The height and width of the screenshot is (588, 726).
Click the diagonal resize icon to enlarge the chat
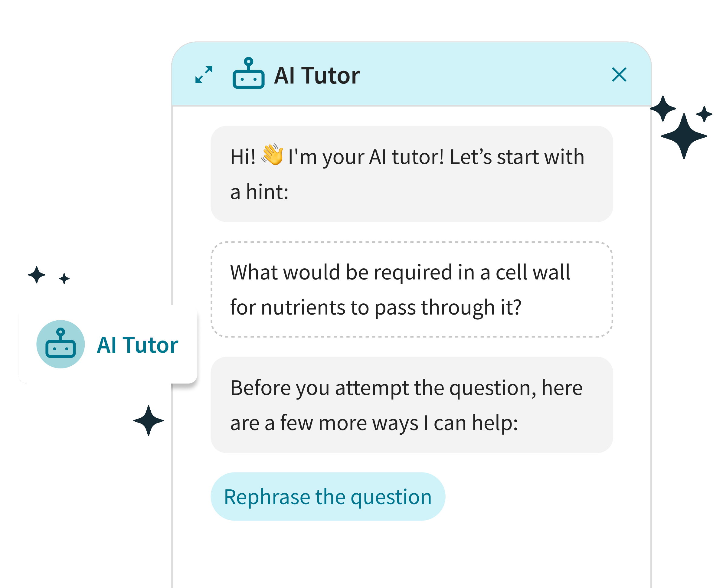pyautogui.click(x=204, y=75)
